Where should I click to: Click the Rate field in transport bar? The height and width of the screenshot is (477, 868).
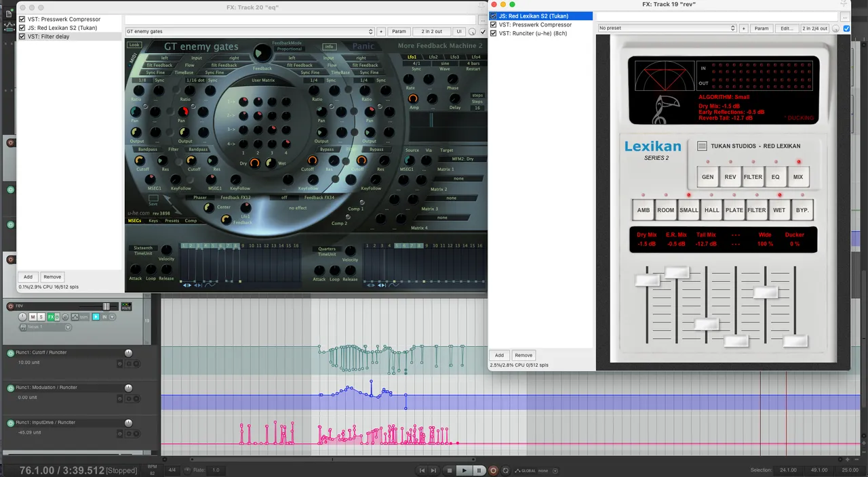(x=216, y=470)
